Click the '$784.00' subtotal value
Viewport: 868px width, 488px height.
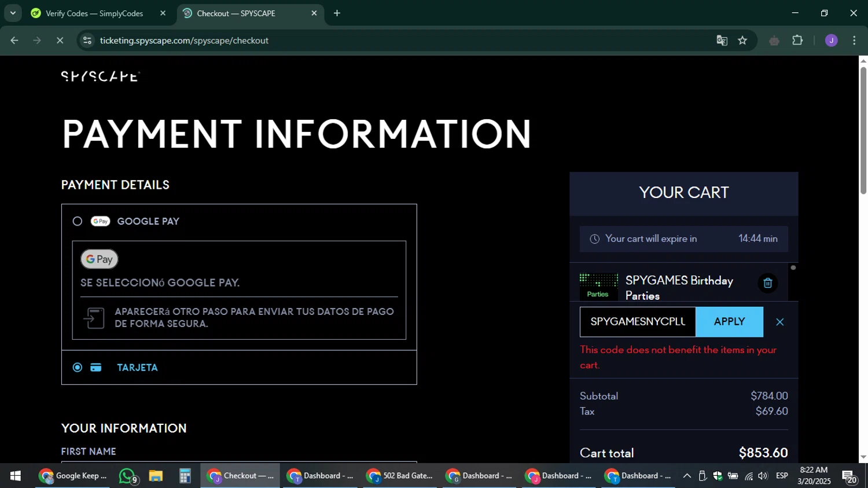click(769, 396)
